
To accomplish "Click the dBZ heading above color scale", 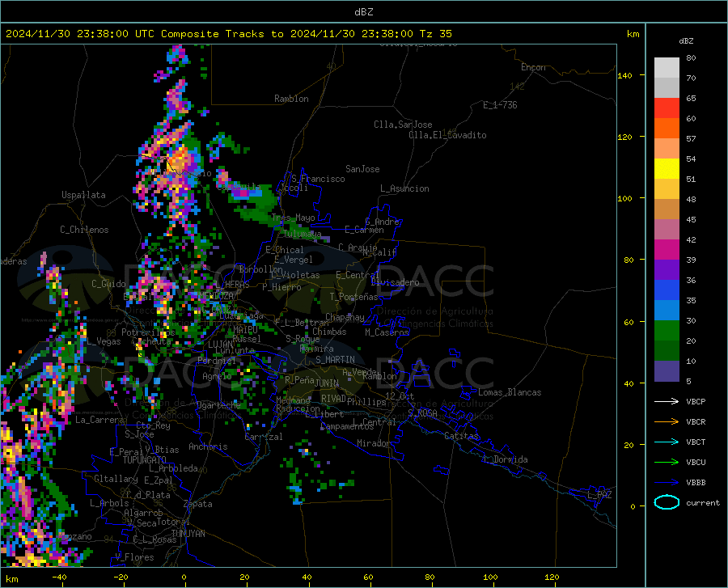I will pos(686,40).
